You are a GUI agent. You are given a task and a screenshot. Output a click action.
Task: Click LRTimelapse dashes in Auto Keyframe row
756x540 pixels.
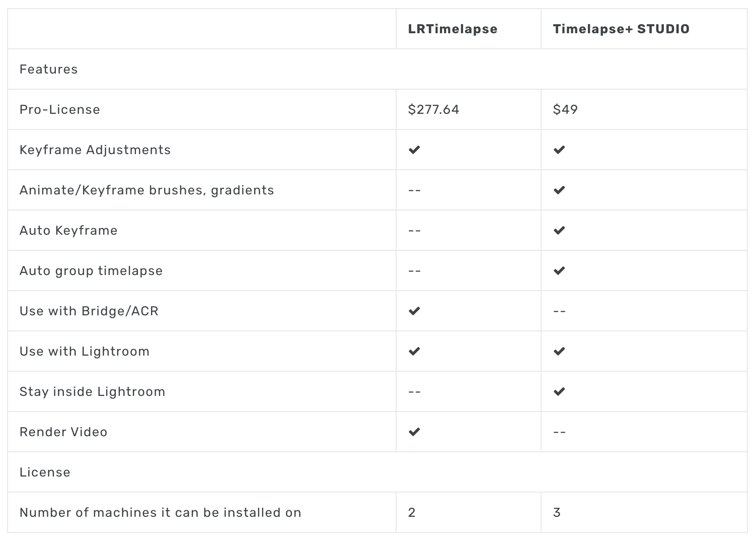(414, 231)
